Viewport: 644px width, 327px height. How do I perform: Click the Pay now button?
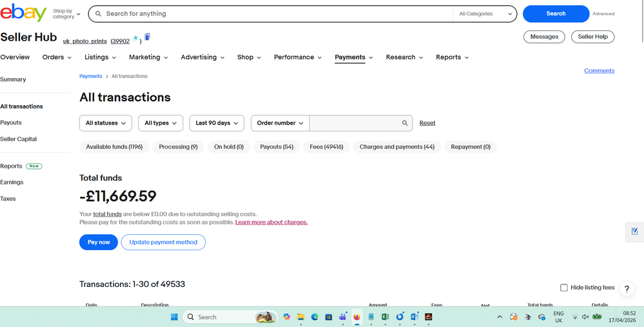click(x=99, y=242)
